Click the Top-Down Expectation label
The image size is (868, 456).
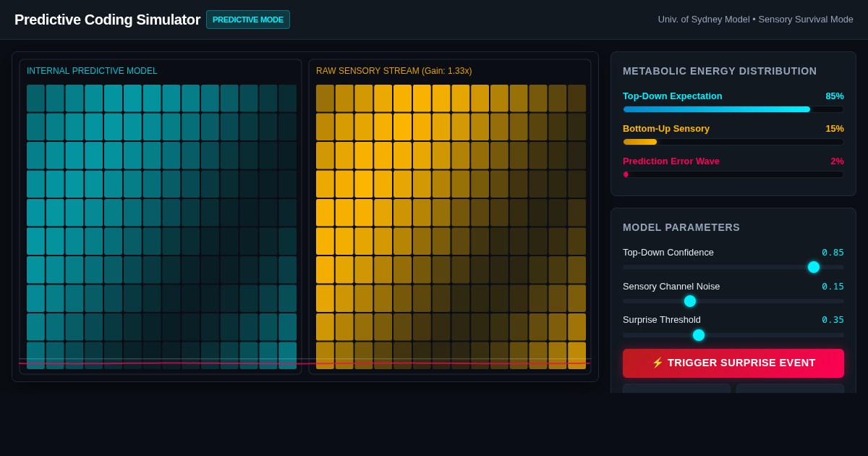point(672,96)
